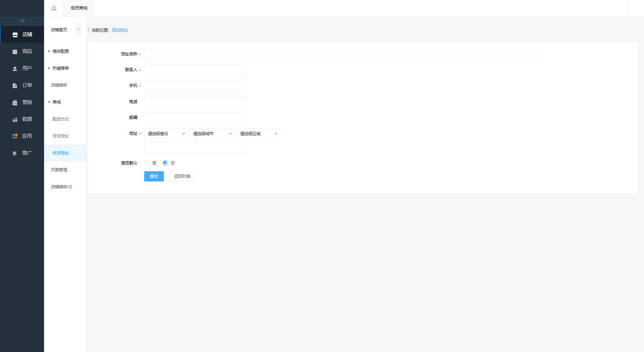Focus the 手机 input field
Viewport: 644px width, 352px height.
click(x=195, y=86)
